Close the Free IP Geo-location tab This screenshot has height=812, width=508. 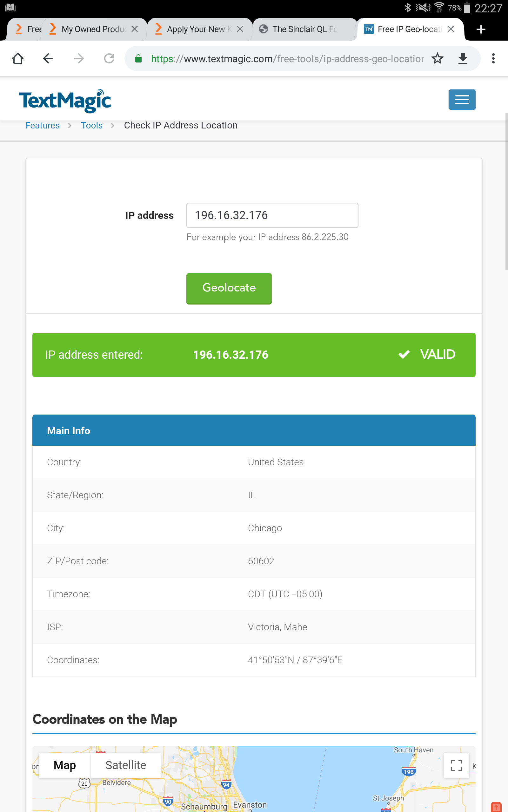(451, 29)
